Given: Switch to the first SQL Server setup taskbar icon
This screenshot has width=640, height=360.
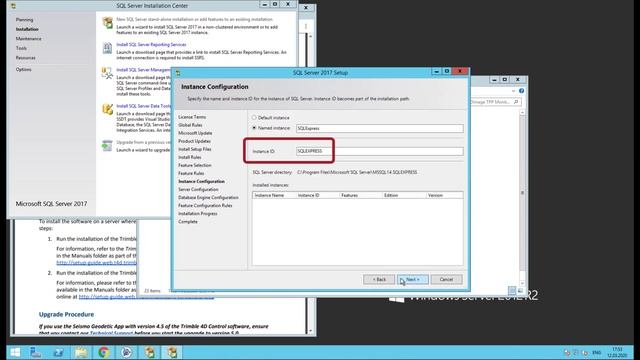Looking at the screenshot, I should click(x=149, y=352).
